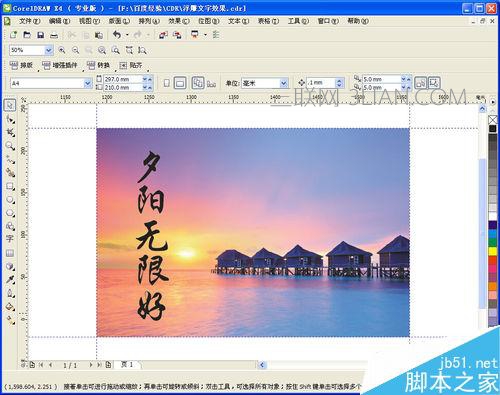Click the no-color X swatch

click(493, 119)
